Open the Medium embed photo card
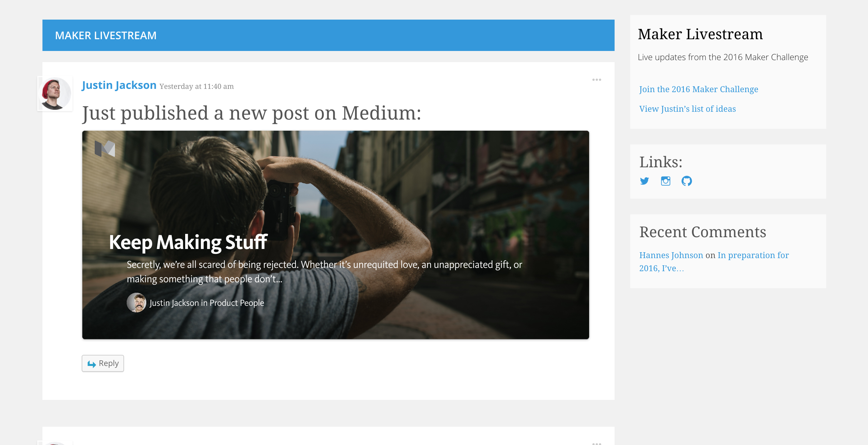This screenshot has height=445, width=868. pos(335,235)
